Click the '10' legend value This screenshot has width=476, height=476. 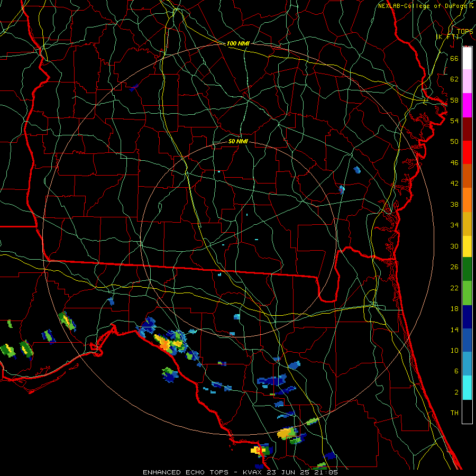454,350
